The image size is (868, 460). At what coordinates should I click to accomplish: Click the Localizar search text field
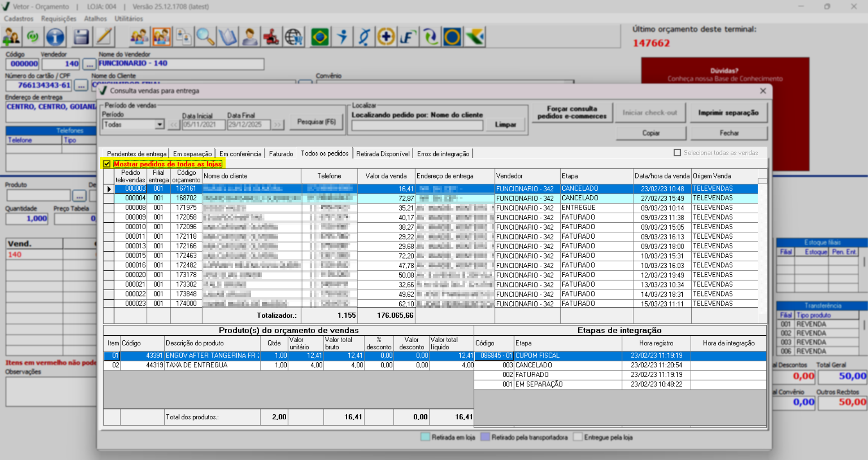tap(417, 125)
